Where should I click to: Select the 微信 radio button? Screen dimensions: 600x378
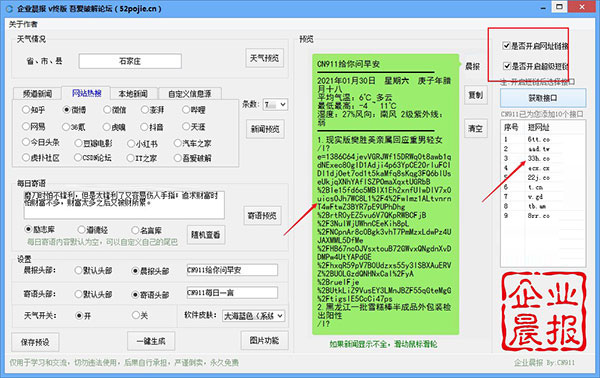click(115, 110)
